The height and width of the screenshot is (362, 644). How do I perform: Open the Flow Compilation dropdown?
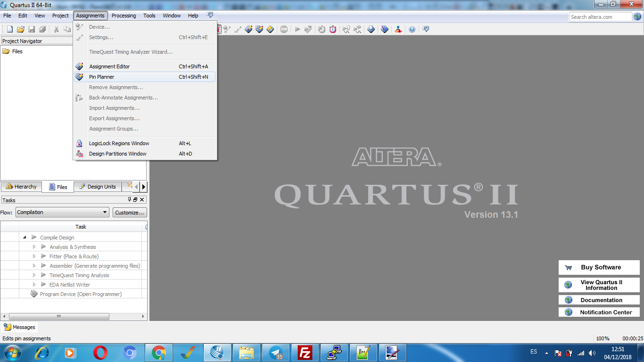62,213
